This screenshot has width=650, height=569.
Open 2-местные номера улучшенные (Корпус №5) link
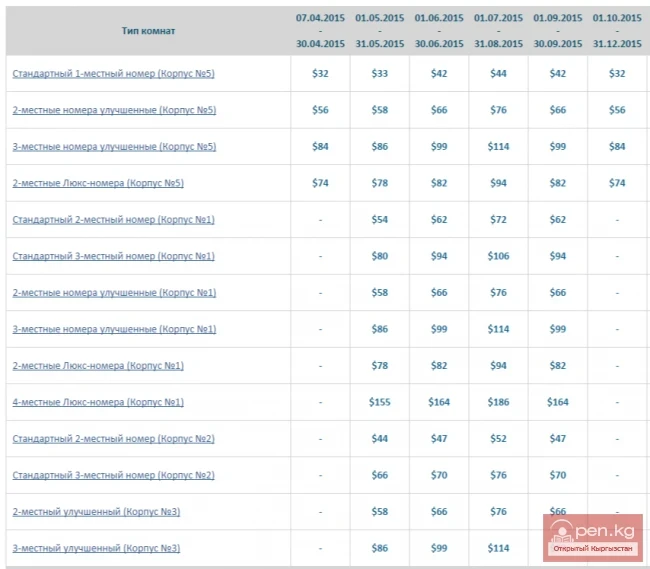tap(114, 110)
